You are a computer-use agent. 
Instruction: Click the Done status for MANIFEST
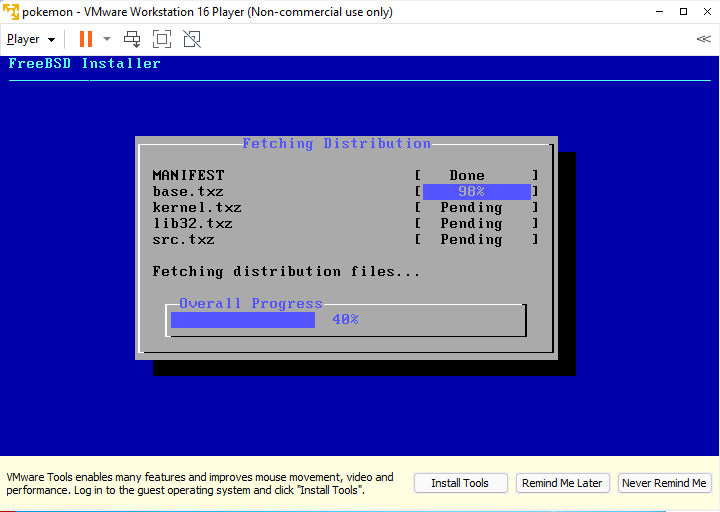click(x=467, y=175)
